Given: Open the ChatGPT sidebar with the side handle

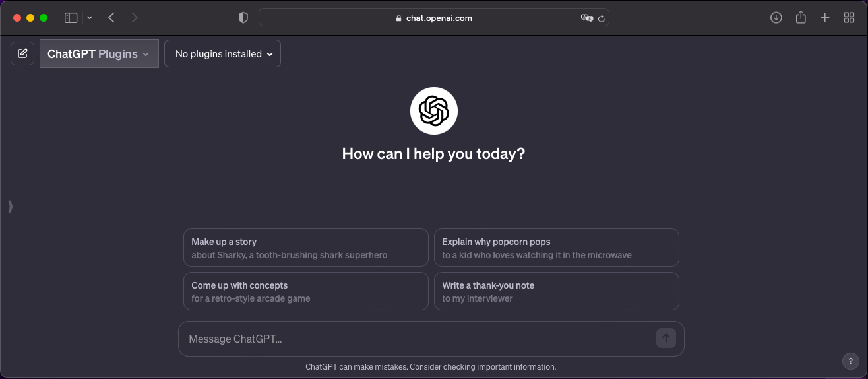Looking at the screenshot, I should pyautogui.click(x=10, y=207).
